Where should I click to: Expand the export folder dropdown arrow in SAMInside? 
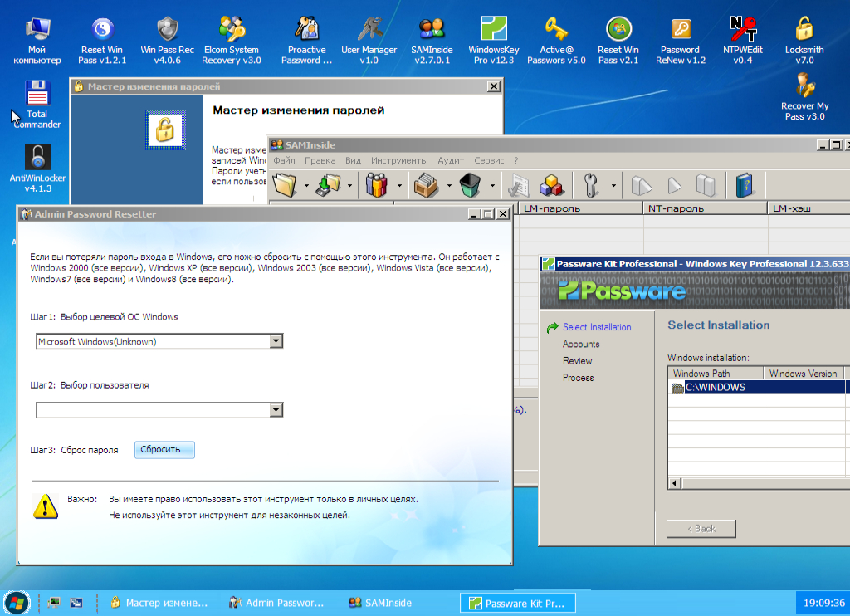point(349,185)
